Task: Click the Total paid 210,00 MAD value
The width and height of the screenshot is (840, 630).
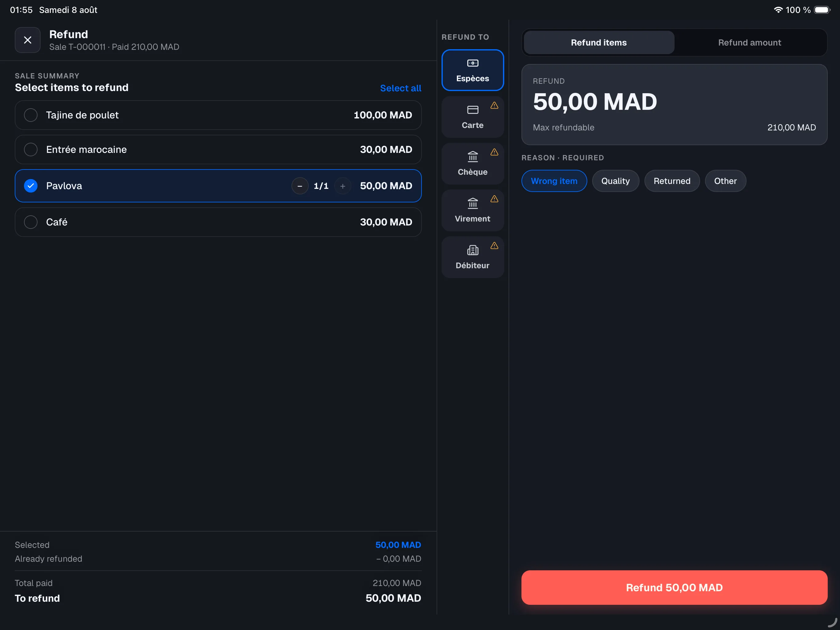Action: (396, 583)
